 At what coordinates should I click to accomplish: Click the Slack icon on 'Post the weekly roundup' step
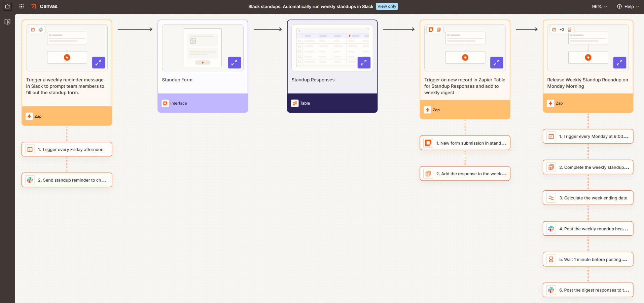pos(551,228)
